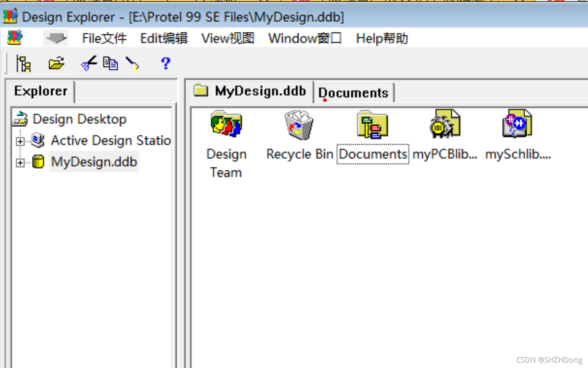Click the Copy toolbar icon

coord(111,63)
